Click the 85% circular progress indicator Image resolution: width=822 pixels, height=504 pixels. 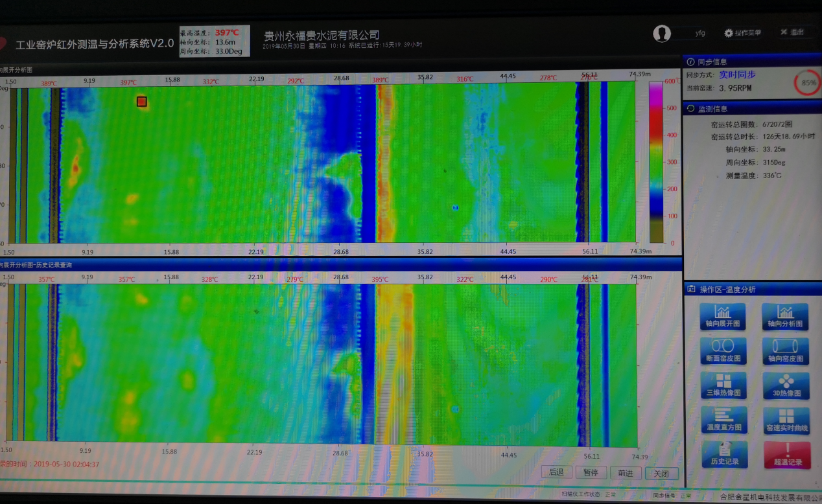[807, 83]
